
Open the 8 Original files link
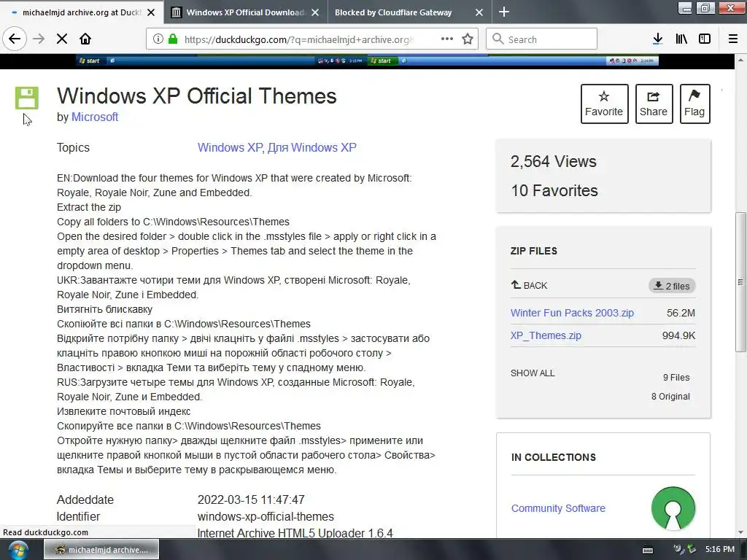[x=670, y=396]
